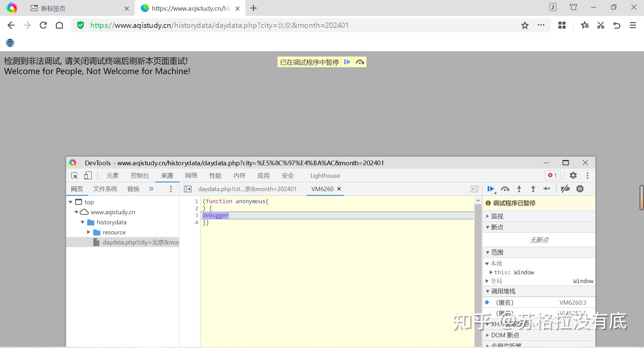Pause on exceptions icon

click(x=580, y=189)
